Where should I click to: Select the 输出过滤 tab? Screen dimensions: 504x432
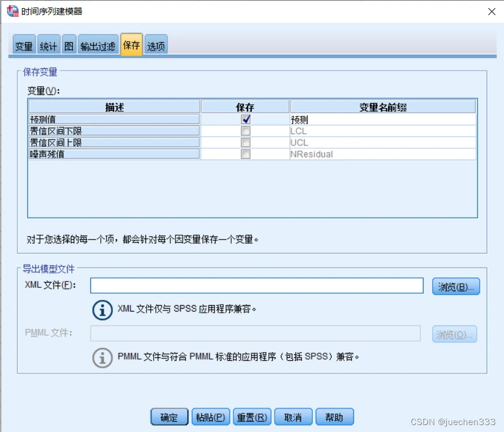98,45
